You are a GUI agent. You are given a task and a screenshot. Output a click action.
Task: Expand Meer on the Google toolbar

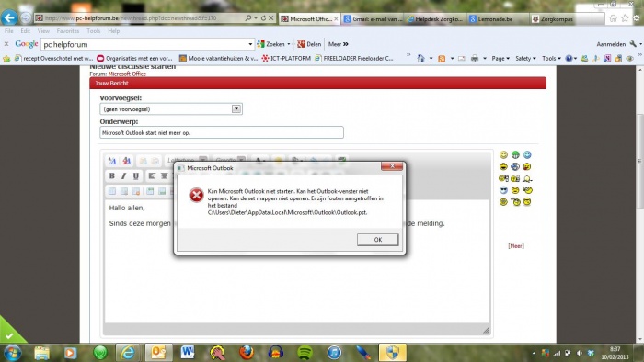[338, 44]
